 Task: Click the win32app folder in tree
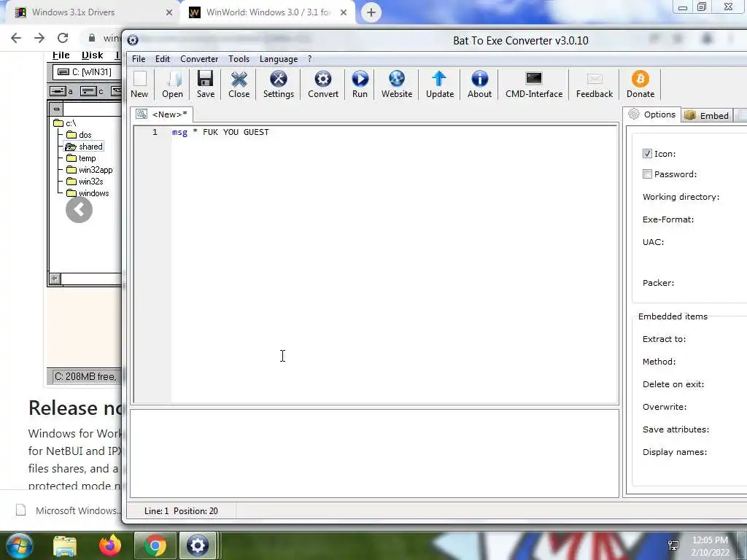click(x=90, y=170)
